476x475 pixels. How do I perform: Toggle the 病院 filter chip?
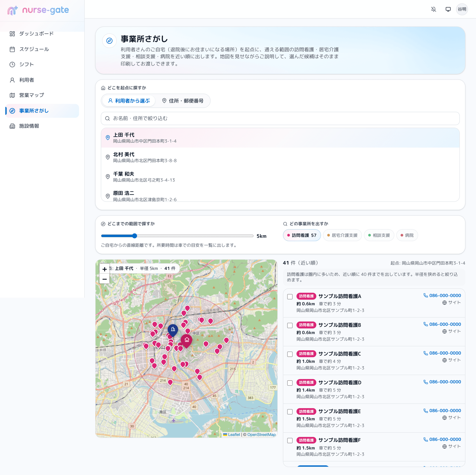click(407, 235)
